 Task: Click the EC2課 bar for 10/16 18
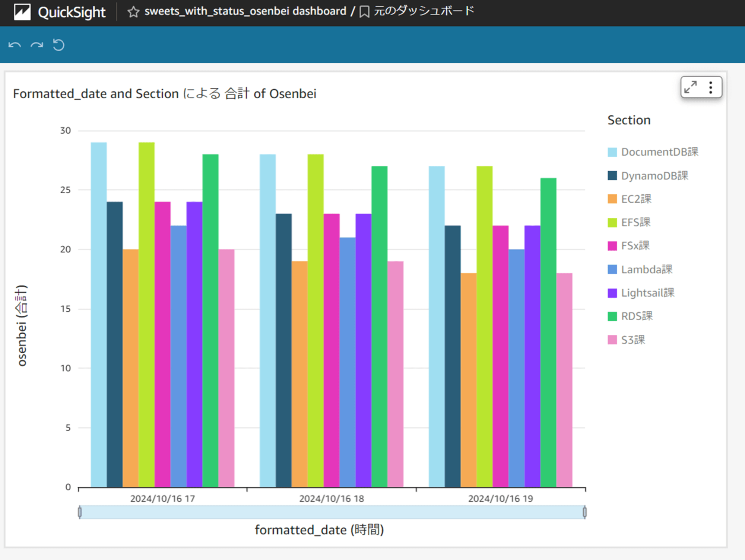click(x=300, y=374)
